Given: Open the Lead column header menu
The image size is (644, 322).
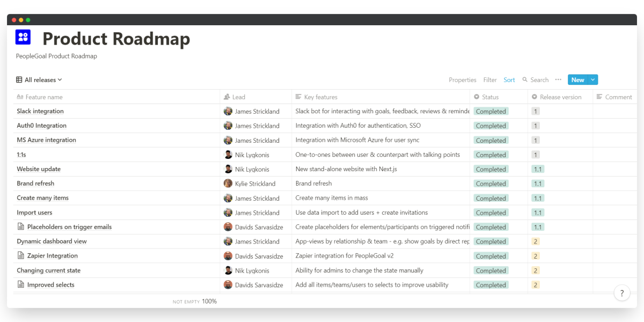Looking at the screenshot, I should tap(256, 97).
